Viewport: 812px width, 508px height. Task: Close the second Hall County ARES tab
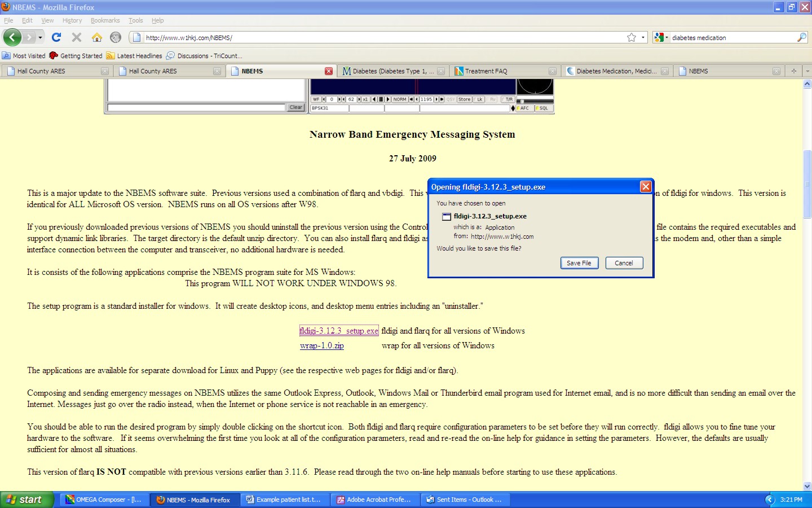click(x=217, y=71)
